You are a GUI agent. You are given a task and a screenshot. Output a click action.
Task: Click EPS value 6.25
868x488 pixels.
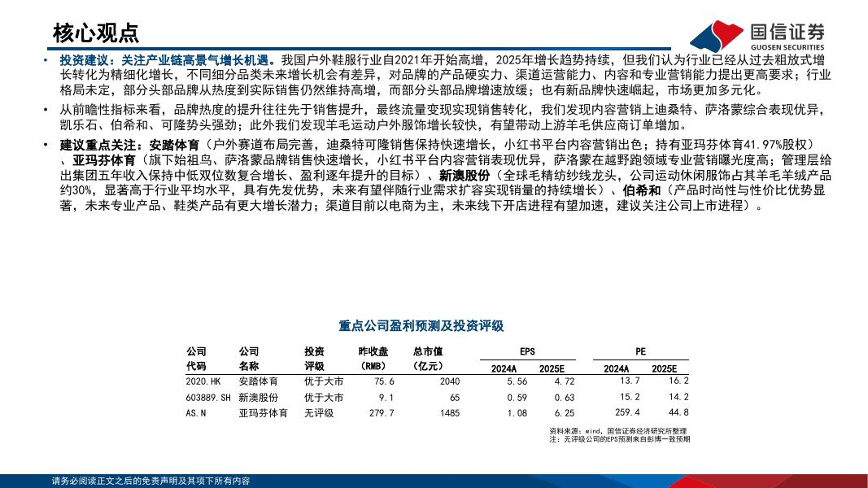(565, 413)
